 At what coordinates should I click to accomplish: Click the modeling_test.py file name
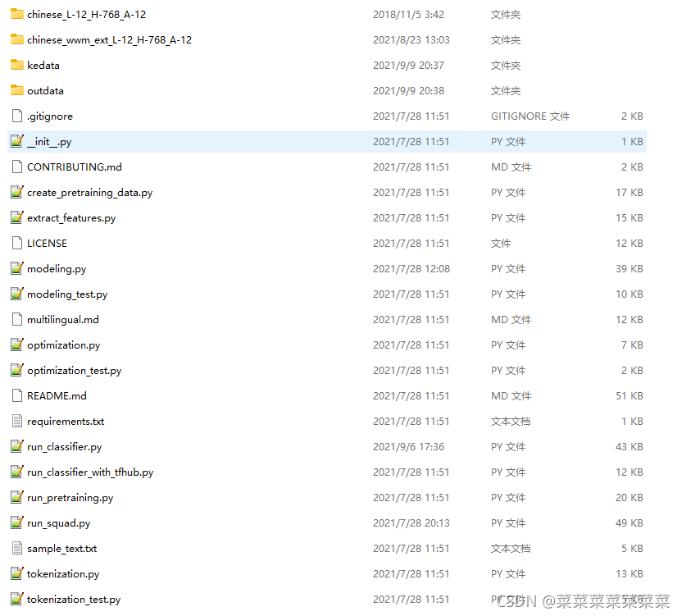tap(67, 294)
